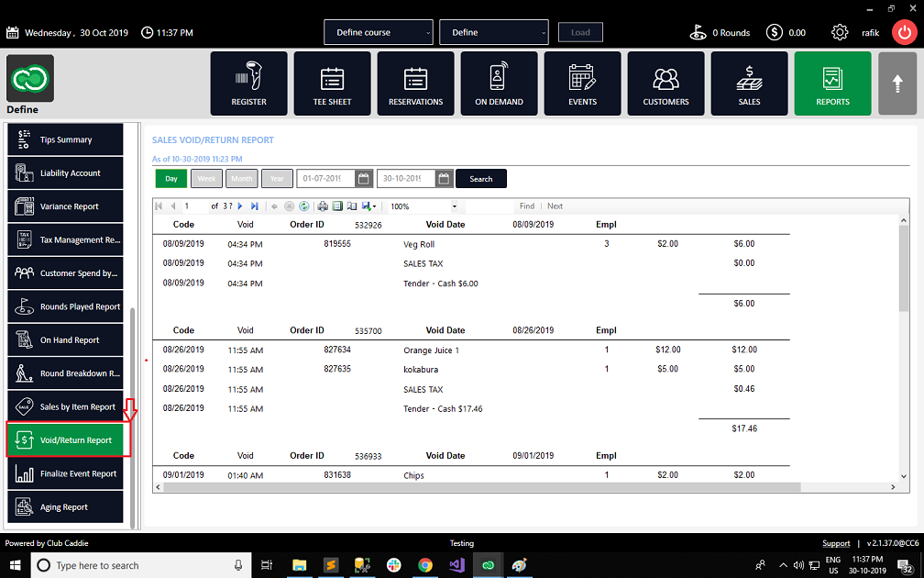924x578 pixels.
Task: Click the start date input field
Action: coord(324,179)
